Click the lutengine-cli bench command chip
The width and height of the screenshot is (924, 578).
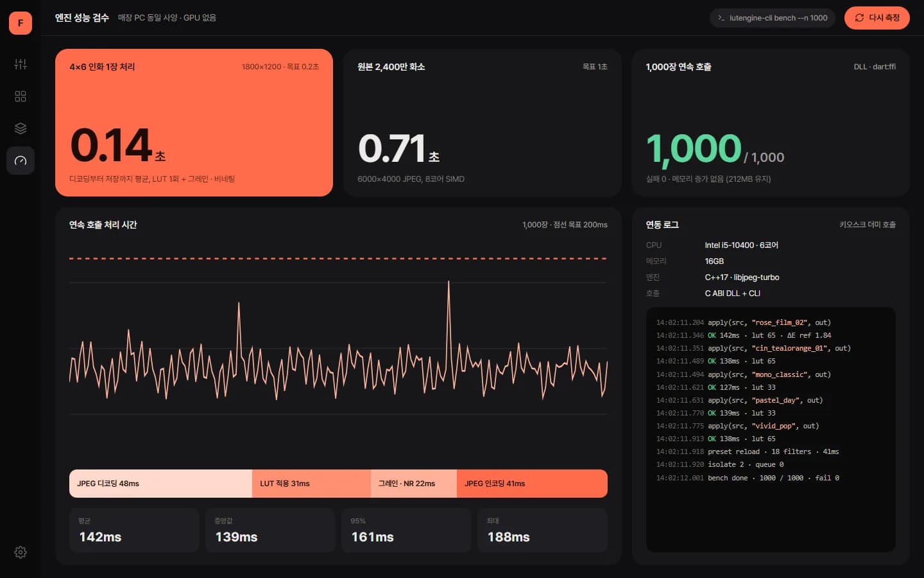coord(773,18)
